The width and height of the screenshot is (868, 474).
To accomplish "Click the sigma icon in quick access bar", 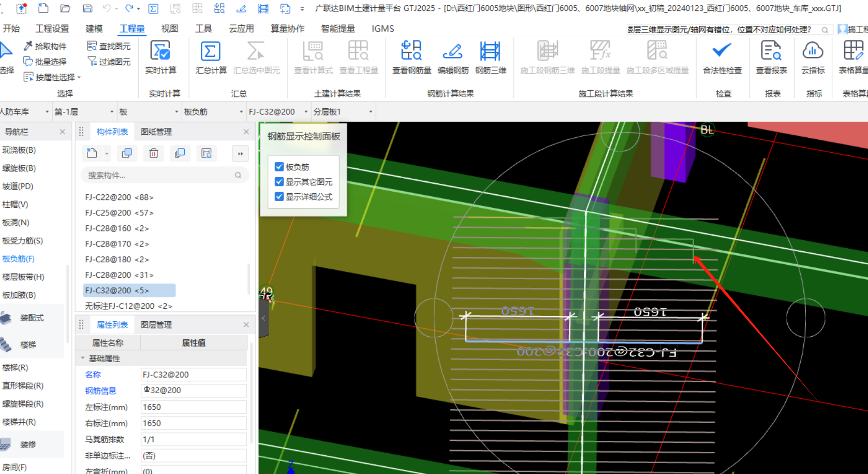I will click(153, 8).
